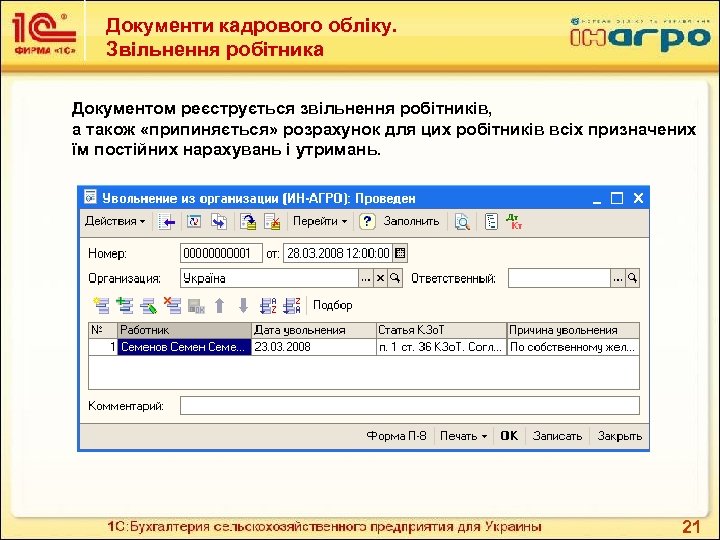720x540 pixels.
Task: Click the cell п. 1 ст. 36 КЗоТ
Action: pyautogui.click(x=441, y=347)
